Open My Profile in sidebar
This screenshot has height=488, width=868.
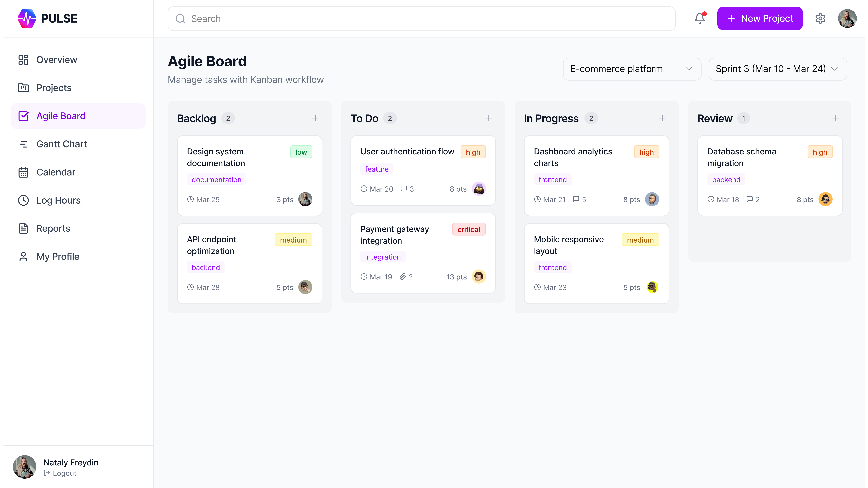pyautogui.click(x=78, y=256)
